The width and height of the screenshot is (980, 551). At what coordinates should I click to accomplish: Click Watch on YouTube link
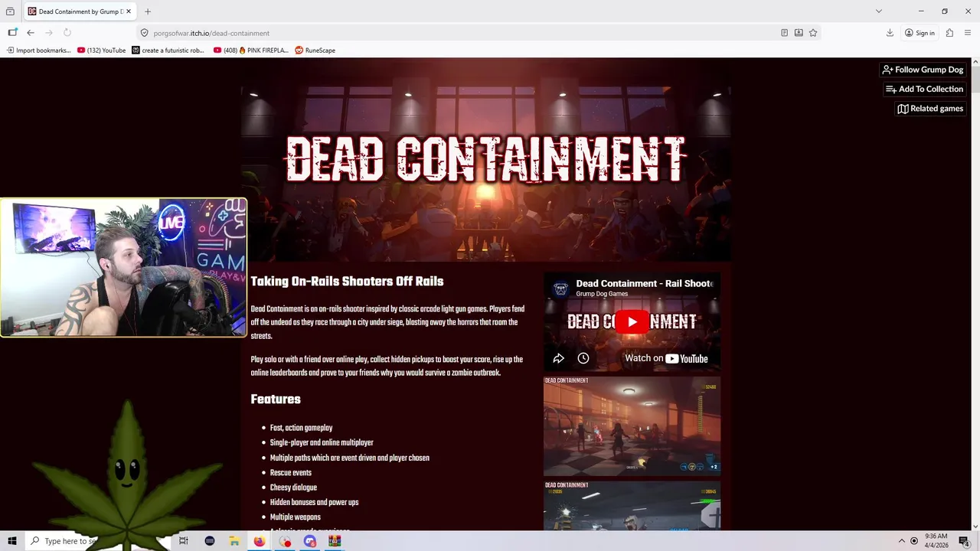click(666, 358)
